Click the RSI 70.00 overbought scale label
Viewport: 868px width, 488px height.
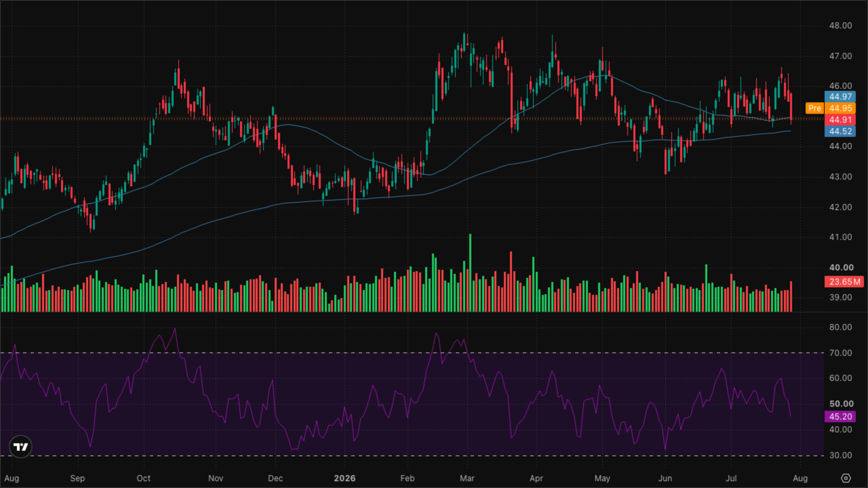(841, 353)
